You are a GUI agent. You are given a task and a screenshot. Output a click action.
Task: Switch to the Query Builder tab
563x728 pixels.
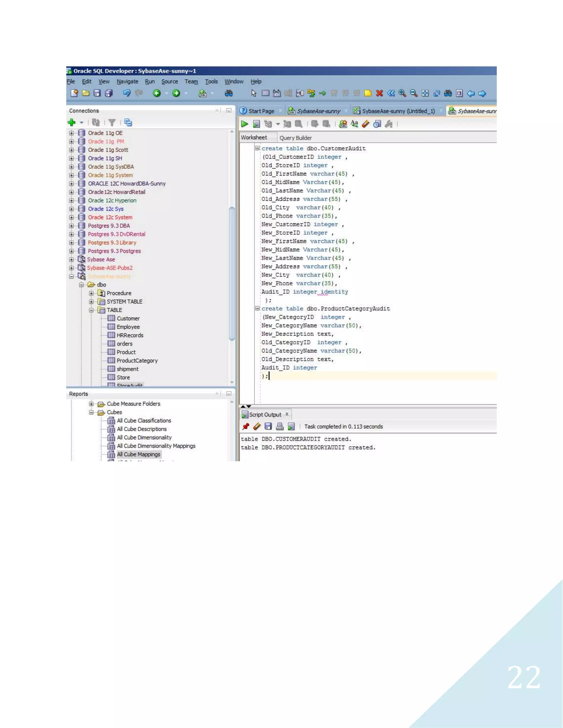pos(296,138)
